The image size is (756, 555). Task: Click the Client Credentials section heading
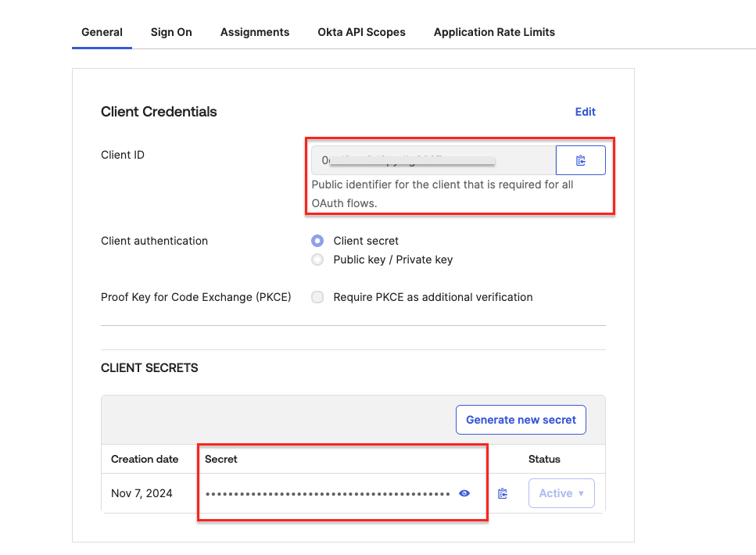pos(159,112)
